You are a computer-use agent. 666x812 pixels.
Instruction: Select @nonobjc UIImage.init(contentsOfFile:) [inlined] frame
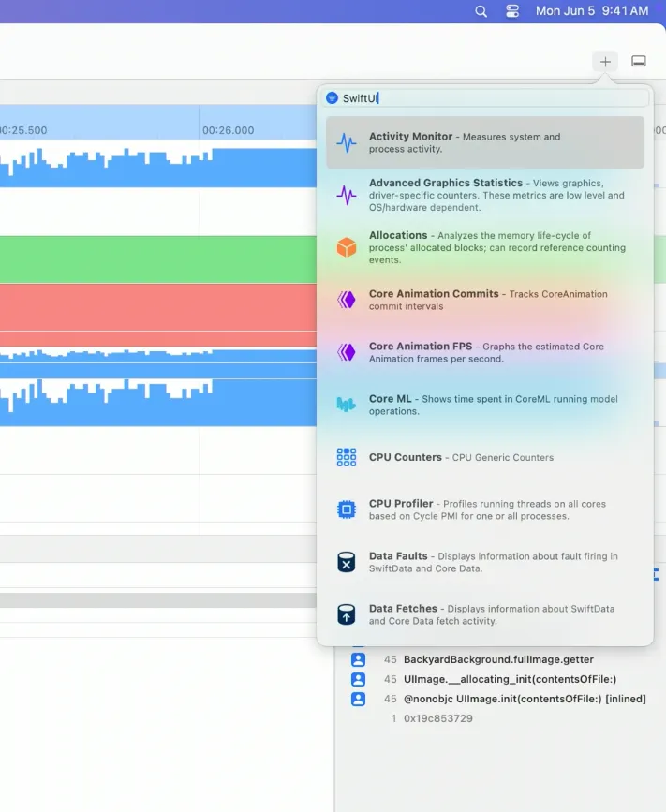pyautogui.click(x=525, y=699)
